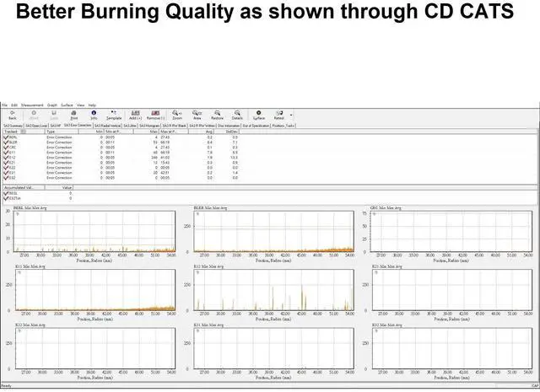
Task: Open the Help menu
Action: pos(92,105)
